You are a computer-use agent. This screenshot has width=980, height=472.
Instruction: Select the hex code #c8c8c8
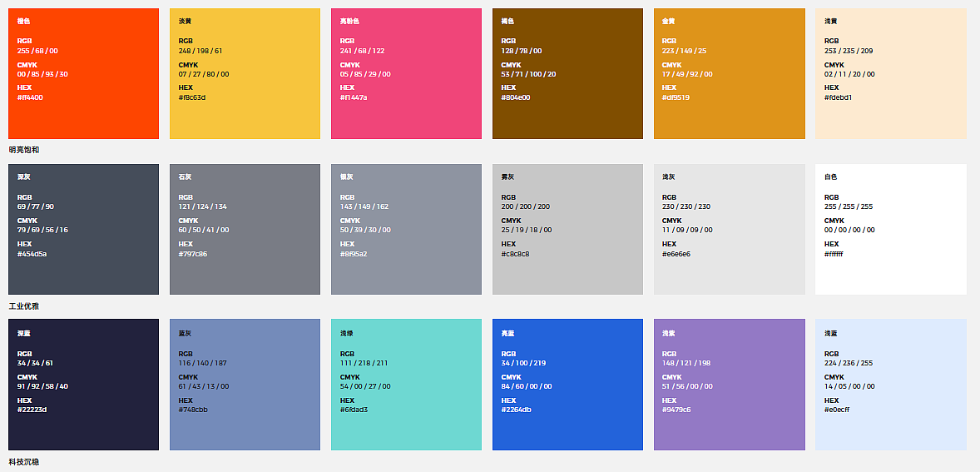516,254
